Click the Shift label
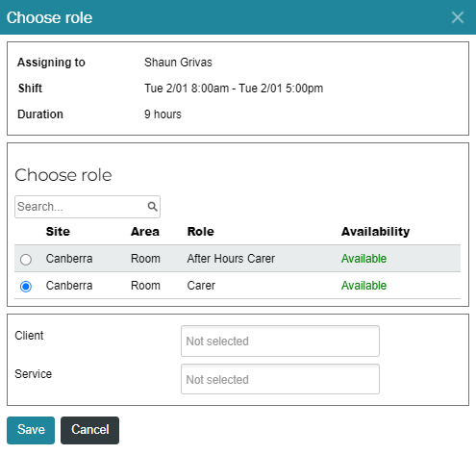Viewport: 476px width, 455px height. pos(30,88)
